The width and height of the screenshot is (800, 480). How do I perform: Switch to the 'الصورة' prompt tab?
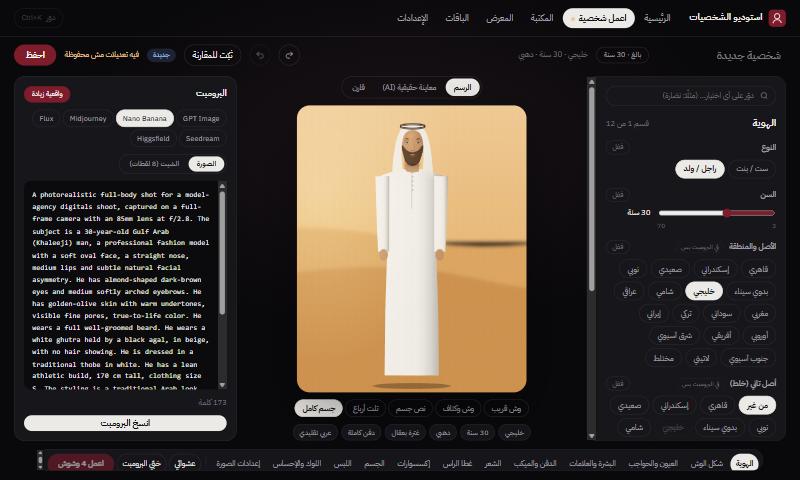click(x=206, y=164)
